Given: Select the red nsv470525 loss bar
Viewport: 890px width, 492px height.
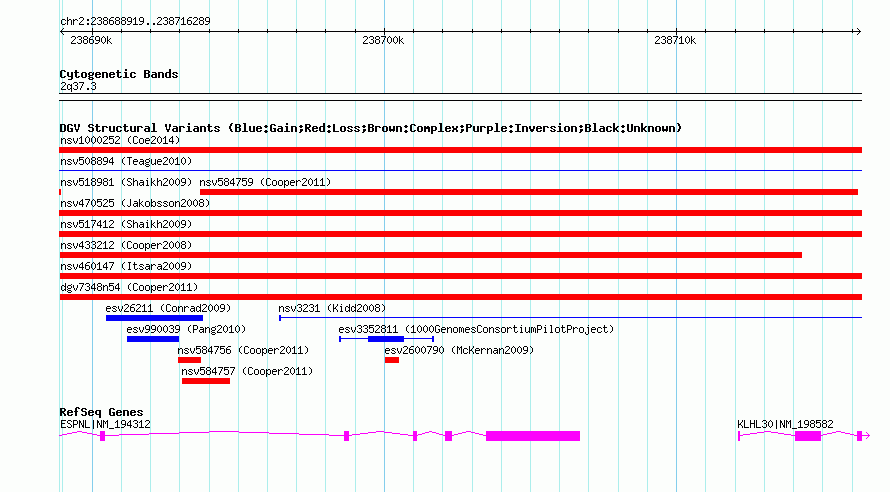Looking at the screenshot, I should point(460,213).
